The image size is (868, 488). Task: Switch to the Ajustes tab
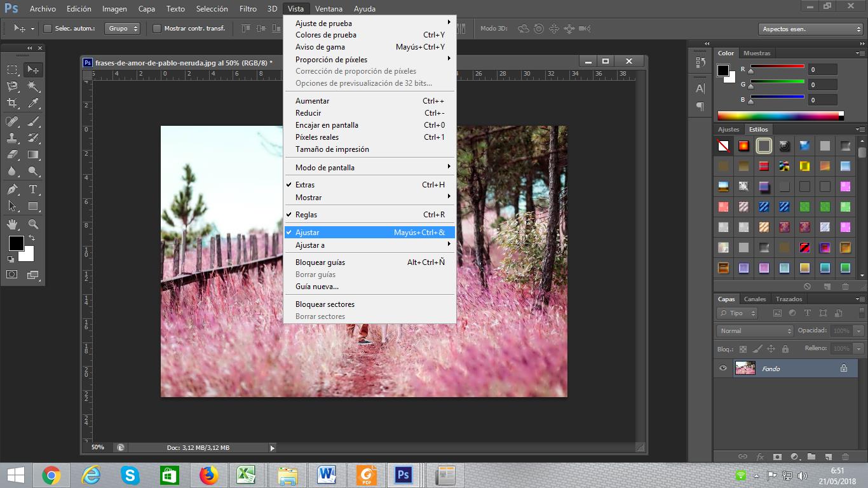pyautogui.click(x=729, y=129)
